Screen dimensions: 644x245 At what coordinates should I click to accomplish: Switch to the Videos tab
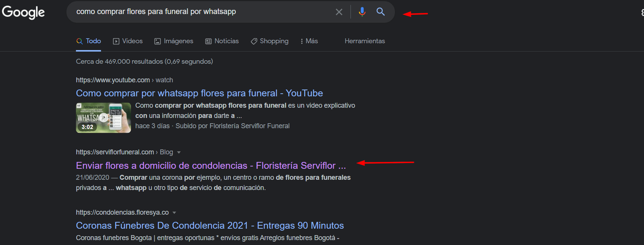tap(128, 41)
